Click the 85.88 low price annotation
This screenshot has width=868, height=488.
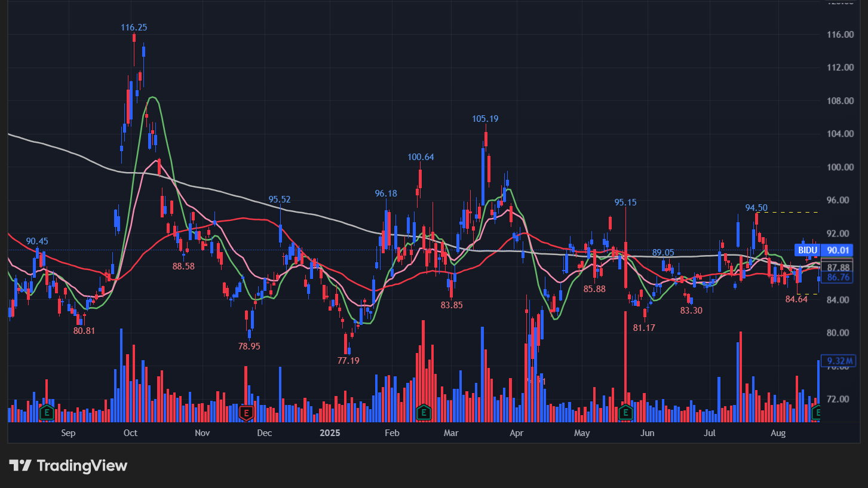tap(594, 289)
